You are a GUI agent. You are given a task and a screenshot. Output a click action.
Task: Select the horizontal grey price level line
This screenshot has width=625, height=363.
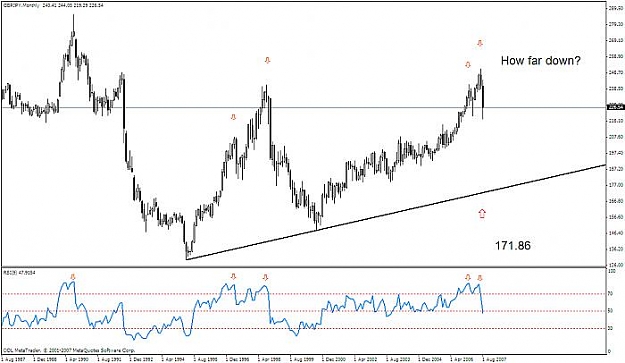(303, 107)
